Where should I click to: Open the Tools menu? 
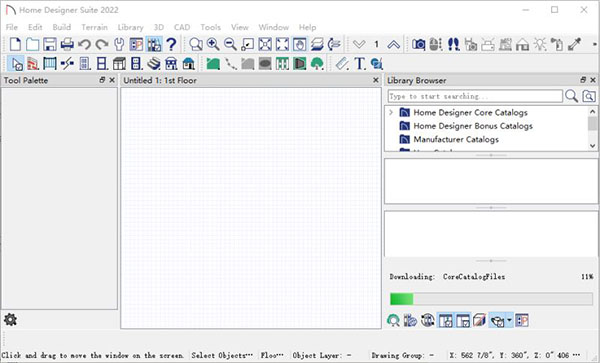point(210,27)
